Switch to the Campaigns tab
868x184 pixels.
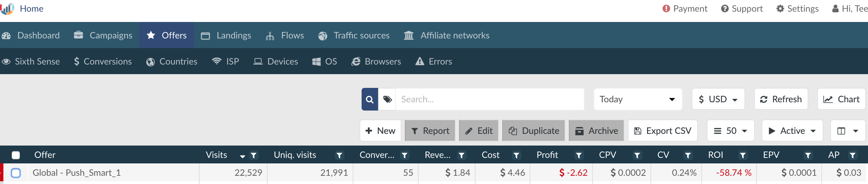point(103,35)
